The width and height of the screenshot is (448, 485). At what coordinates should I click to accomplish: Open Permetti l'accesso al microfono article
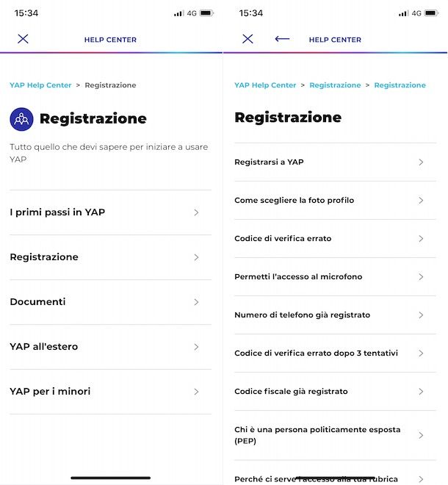pyautogui.click(x=335, y=277)
